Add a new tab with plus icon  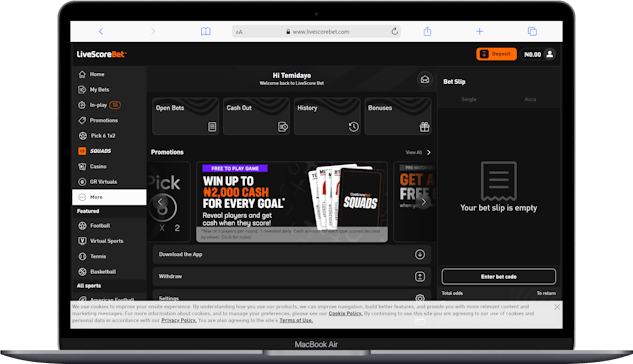[480, 31]
